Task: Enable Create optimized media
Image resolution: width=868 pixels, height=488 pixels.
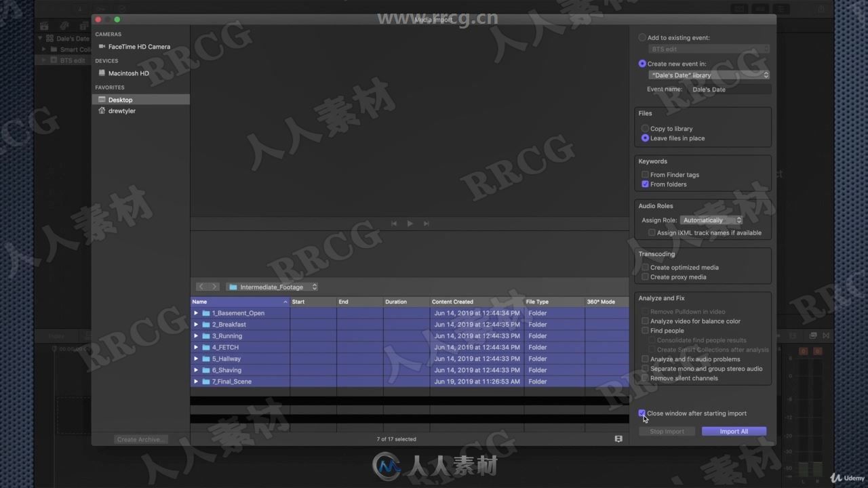Action: (x=645, y=267)
